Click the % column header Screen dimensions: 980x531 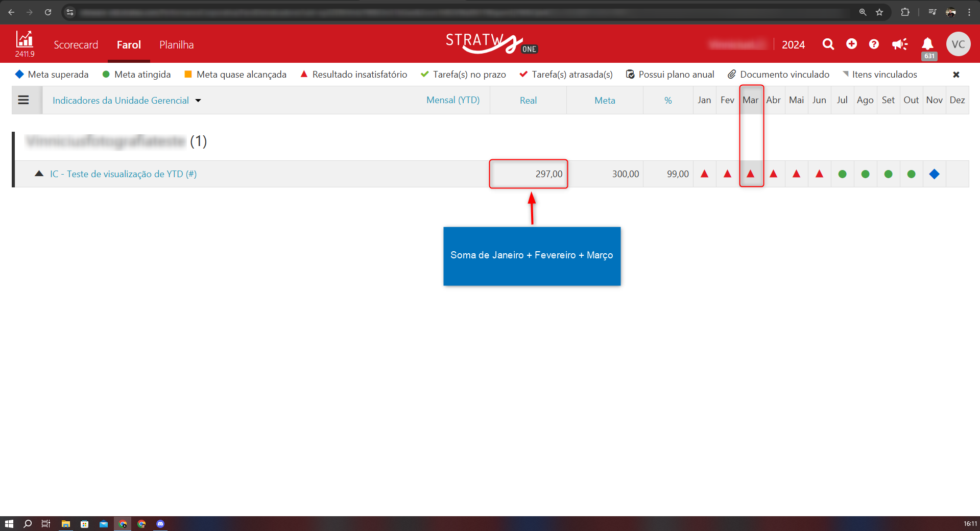point(668,101)
